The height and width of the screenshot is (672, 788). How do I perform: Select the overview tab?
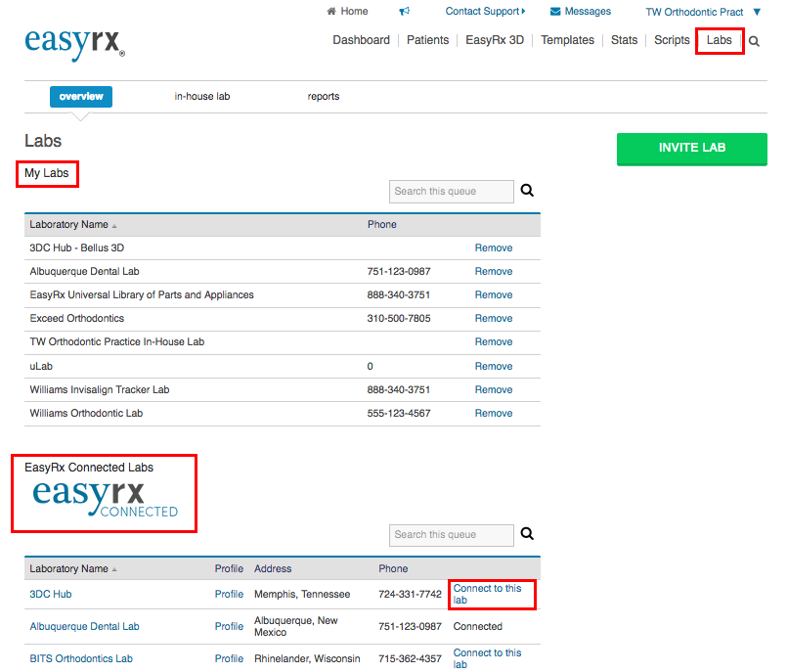[x=81, y=97]
